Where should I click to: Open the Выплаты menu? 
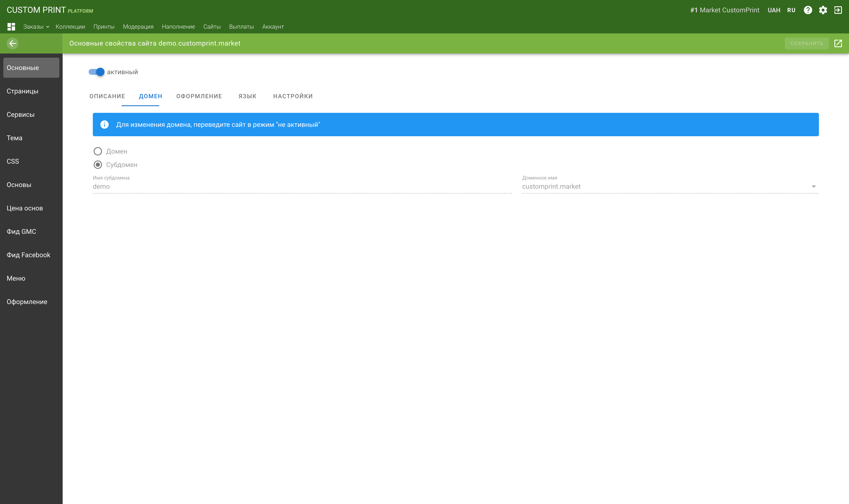coord(241,27)
